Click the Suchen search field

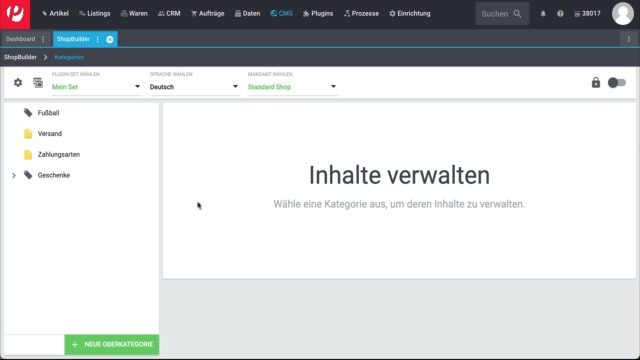tap(502, 13)
